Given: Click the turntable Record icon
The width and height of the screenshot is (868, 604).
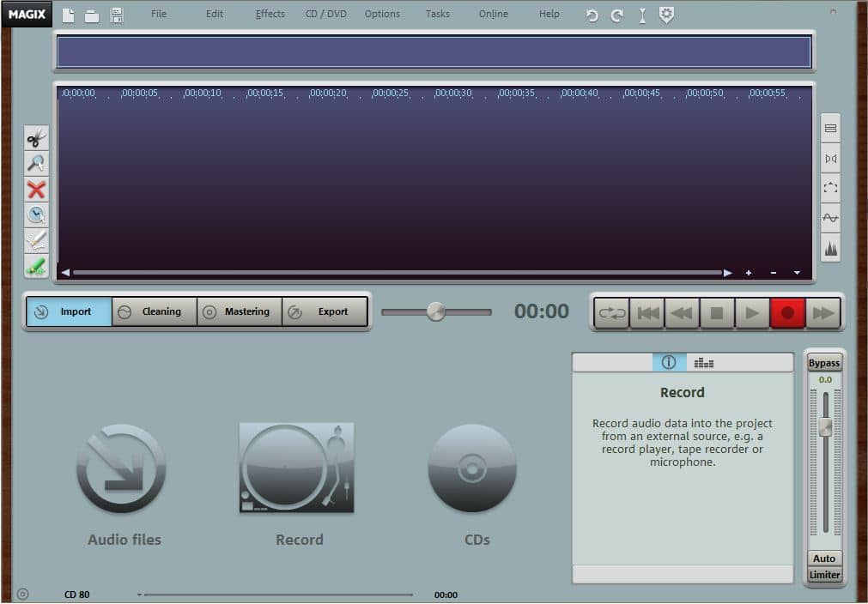Looking at the screenshot, I should tap(296, 468).
